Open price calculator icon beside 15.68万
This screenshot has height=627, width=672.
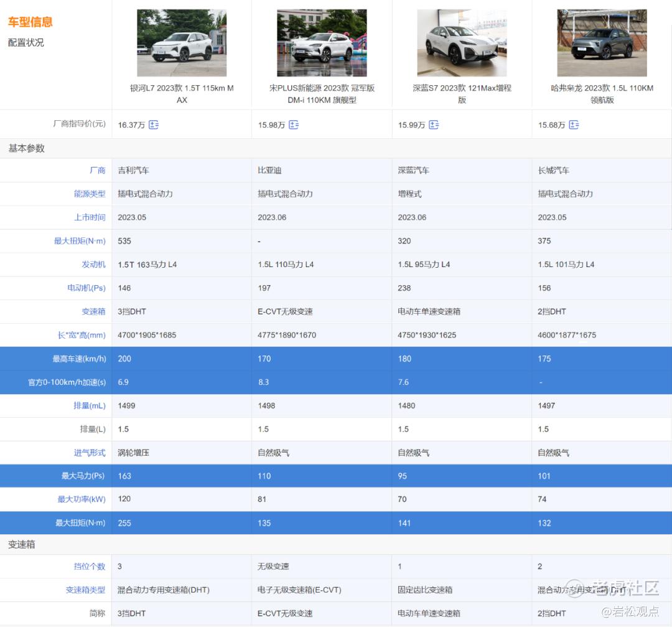coord(574,125)
